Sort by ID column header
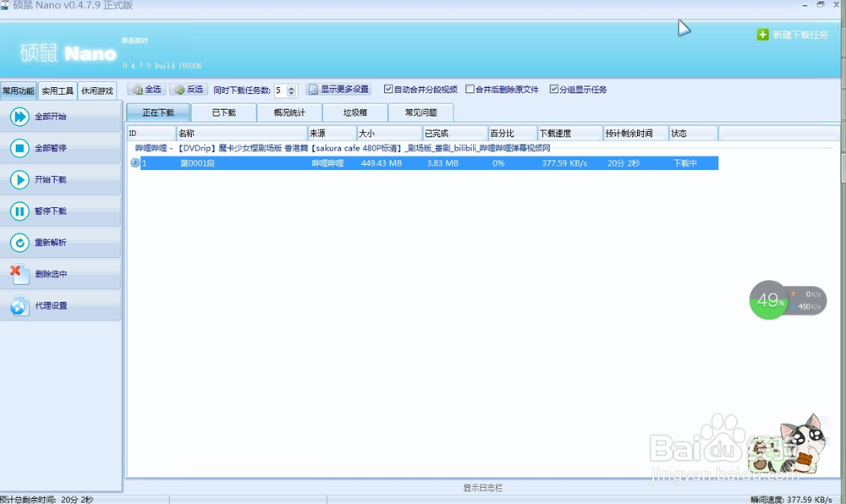The height and width of the screenshot is (504, 846). click(x=151, y=133)
